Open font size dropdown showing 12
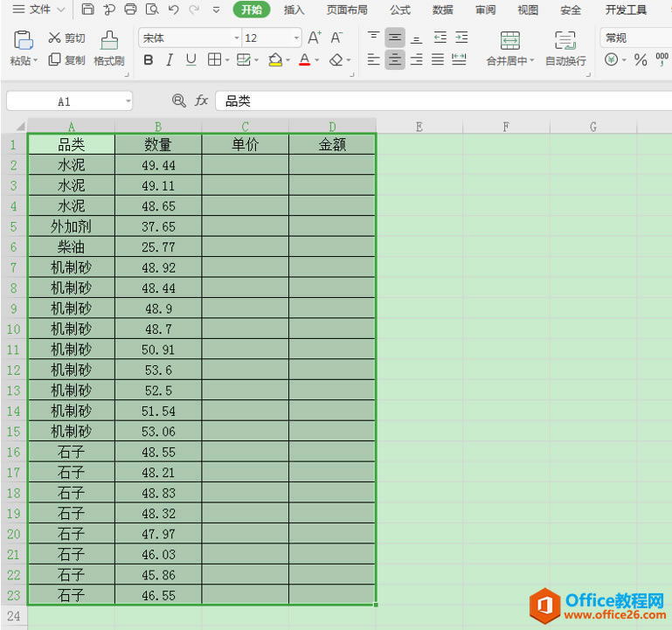 pyautogui.click(x=296, y=38)
